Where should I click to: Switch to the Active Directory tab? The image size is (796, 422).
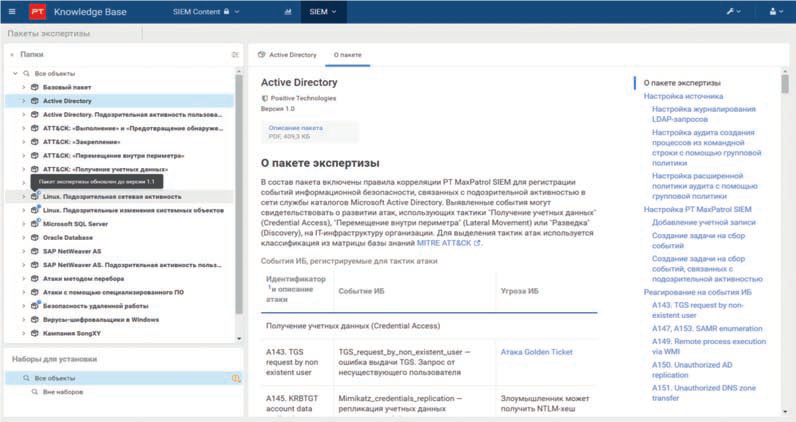(x=287, y=55)
